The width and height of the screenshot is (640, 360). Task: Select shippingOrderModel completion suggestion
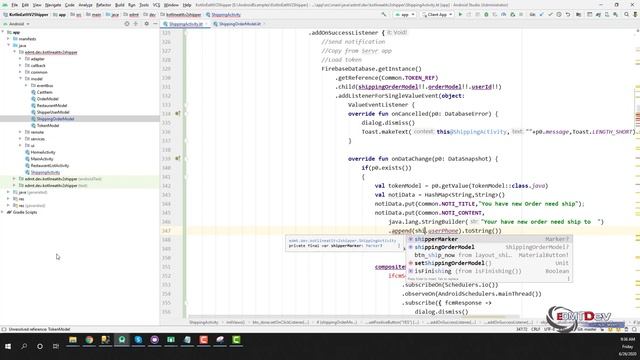(x=489, y=247)
